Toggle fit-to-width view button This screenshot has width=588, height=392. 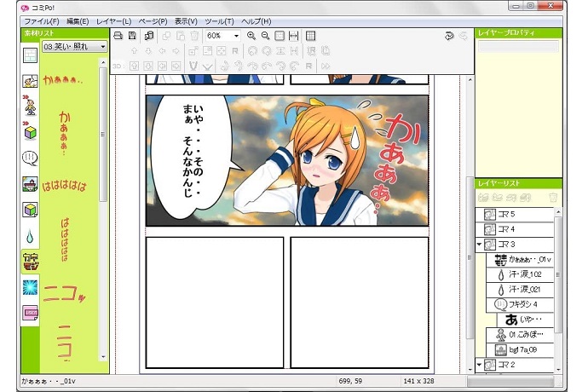point(293,36)
